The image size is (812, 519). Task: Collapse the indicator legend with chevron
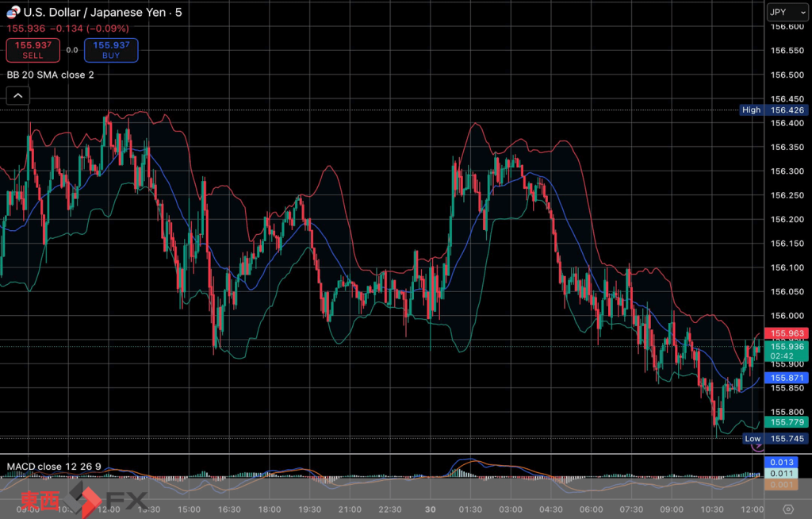17,96
